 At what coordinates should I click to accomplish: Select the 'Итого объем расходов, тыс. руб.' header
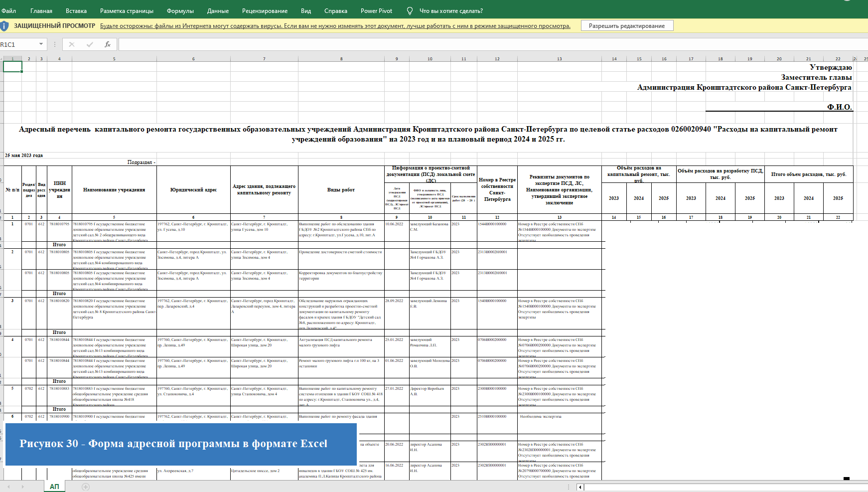tap(809, 174)
